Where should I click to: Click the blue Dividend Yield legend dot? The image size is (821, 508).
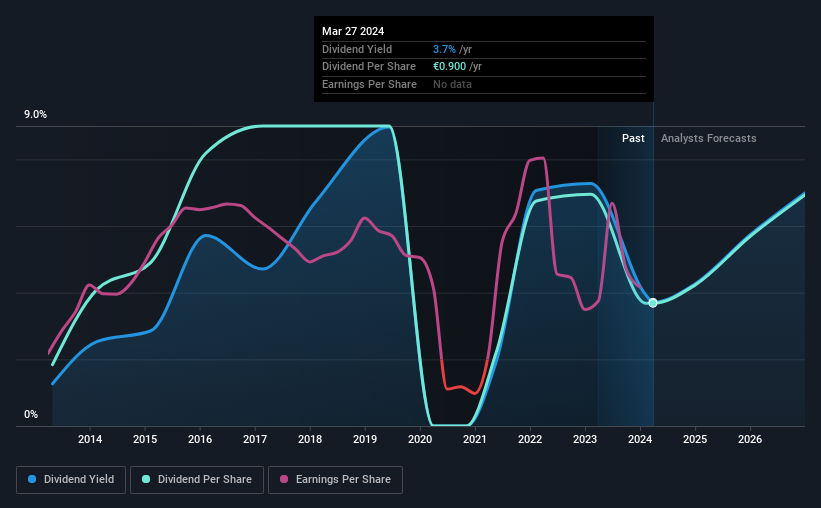tap(32, 479)
